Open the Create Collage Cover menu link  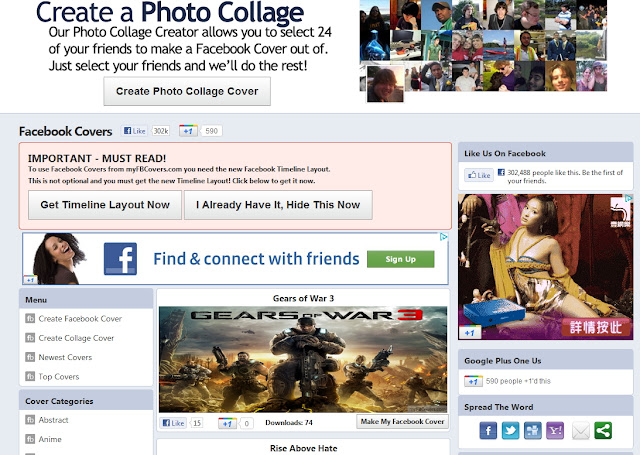pyautogui.click(x=76, y=338)
